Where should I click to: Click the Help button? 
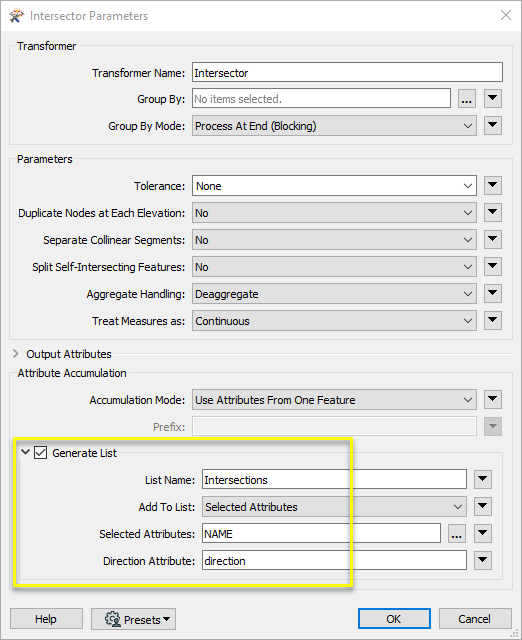click(x=46, y=619)
